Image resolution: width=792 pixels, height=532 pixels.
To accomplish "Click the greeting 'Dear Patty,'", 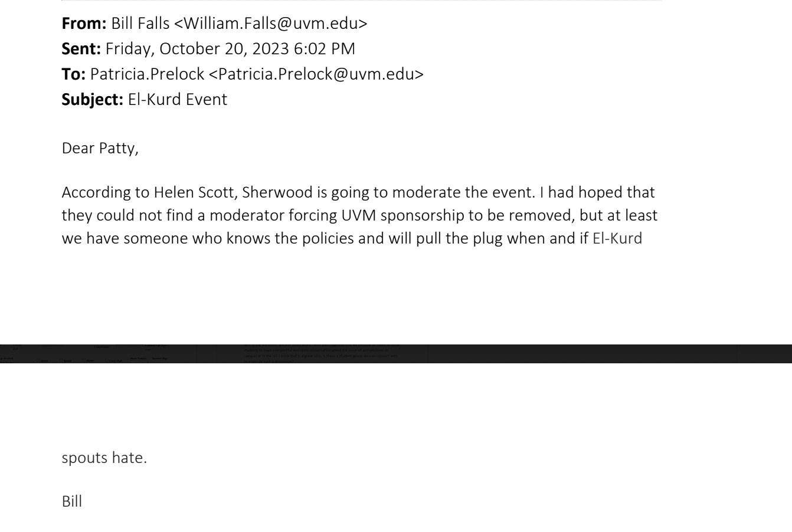I will click(100, 149).
